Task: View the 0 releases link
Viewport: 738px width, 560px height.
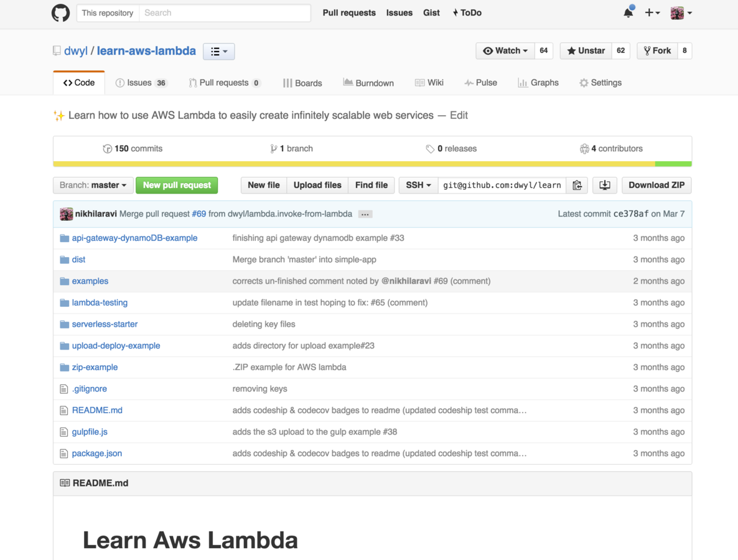Action: (451, 149)
